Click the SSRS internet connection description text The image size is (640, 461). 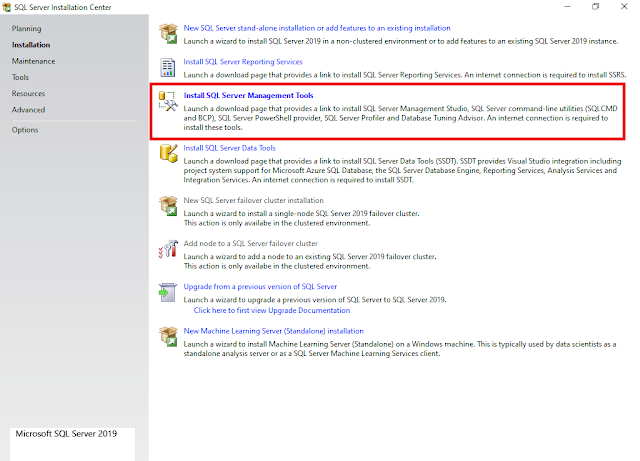click(x=404, y=75)
